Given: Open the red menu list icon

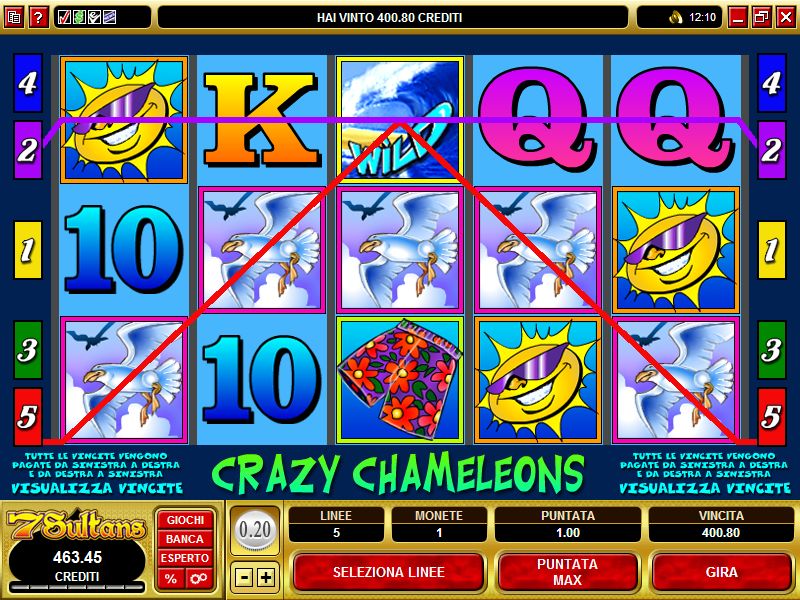Looking at the screenshot, I should click(14, 18).
